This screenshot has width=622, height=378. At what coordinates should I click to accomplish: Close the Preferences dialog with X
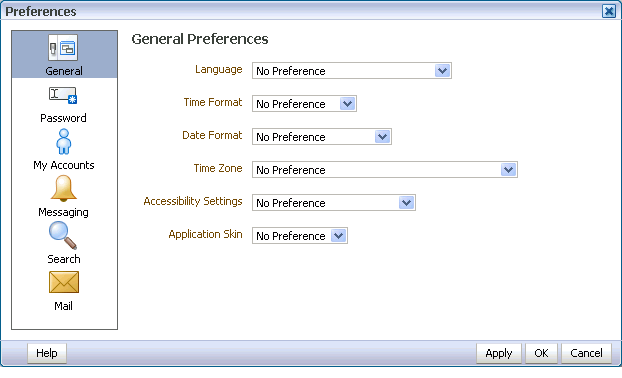pos(609,11)
